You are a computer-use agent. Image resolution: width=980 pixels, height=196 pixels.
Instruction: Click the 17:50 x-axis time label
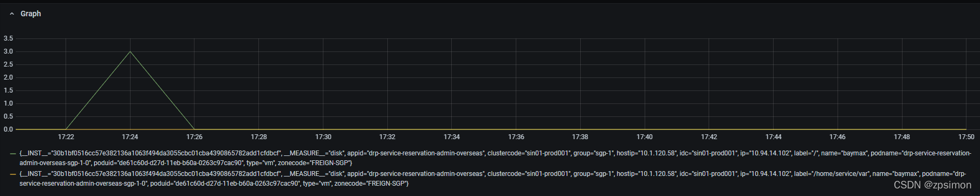(x=966, y=137)
